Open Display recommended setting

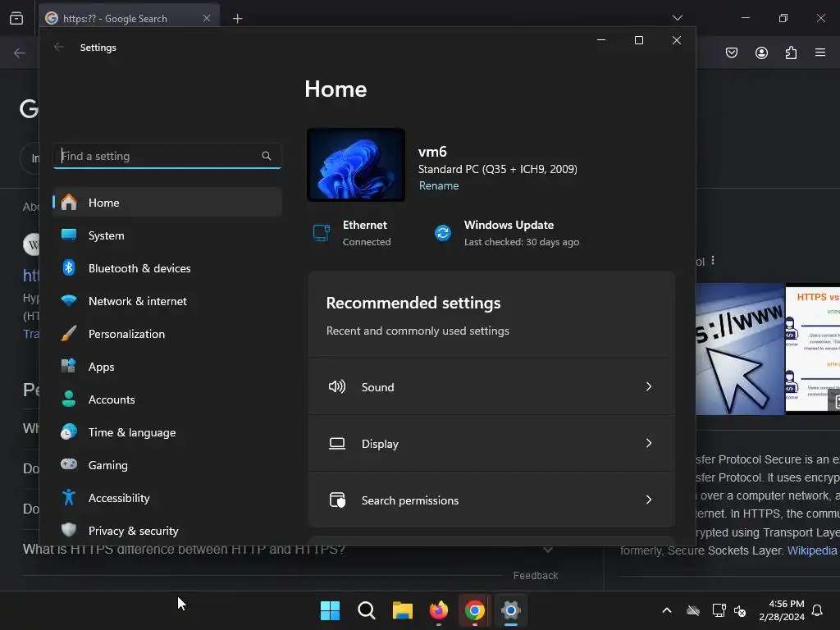point(491,444)
